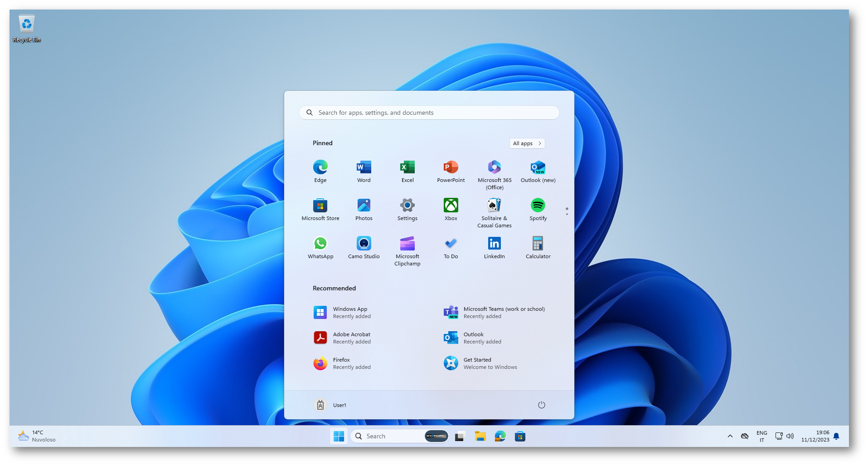
Task: Open the To Do app
Action: [x=451, y=247]
